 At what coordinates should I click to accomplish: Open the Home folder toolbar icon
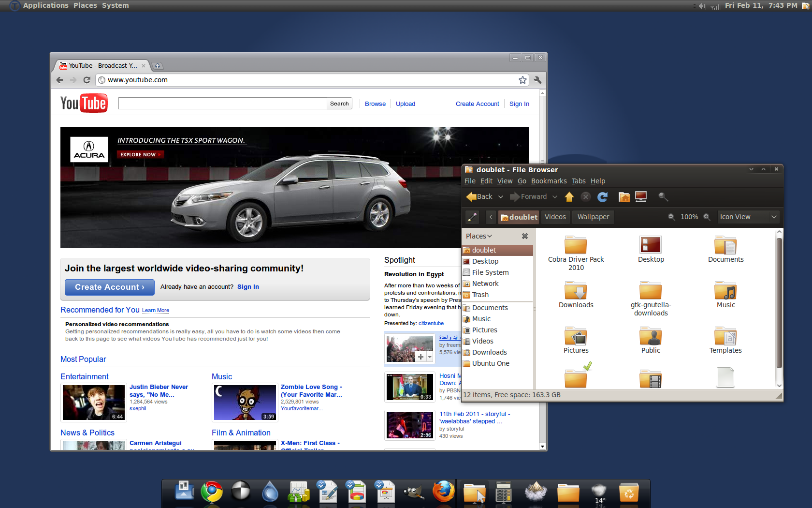click(x=624, y=197)
